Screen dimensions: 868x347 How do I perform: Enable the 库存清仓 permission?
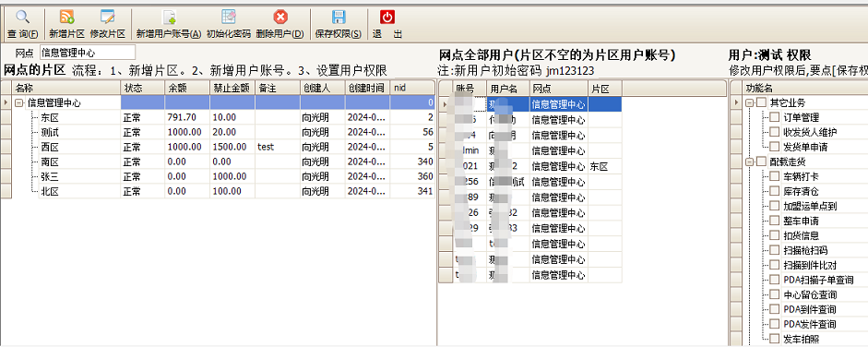(x=774, y=191)
